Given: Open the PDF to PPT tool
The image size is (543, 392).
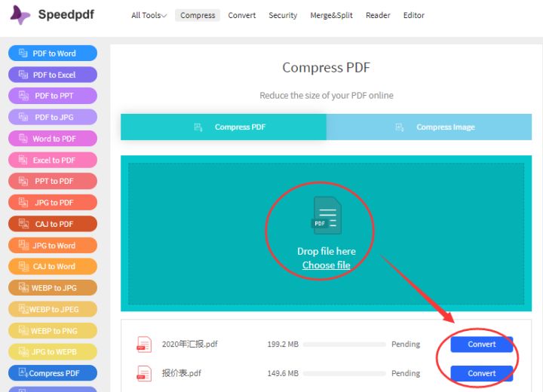Looking at the screenshot, I should (53, 96).
